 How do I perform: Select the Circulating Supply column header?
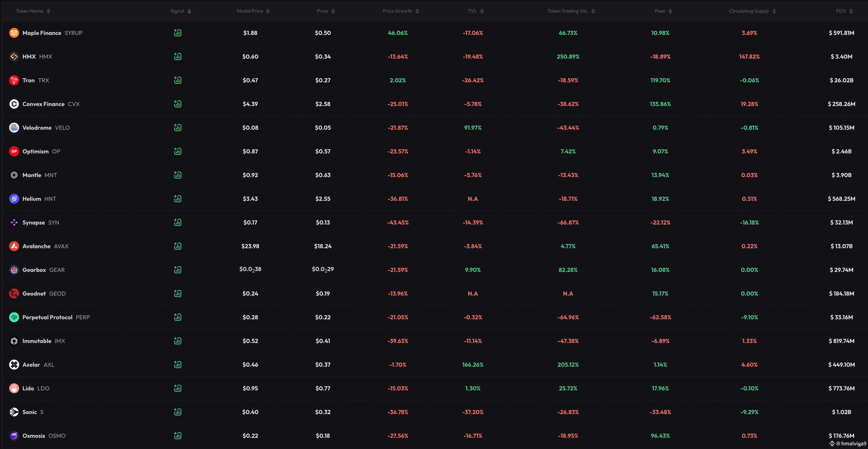pyautogui.click(x=749, y=11)
